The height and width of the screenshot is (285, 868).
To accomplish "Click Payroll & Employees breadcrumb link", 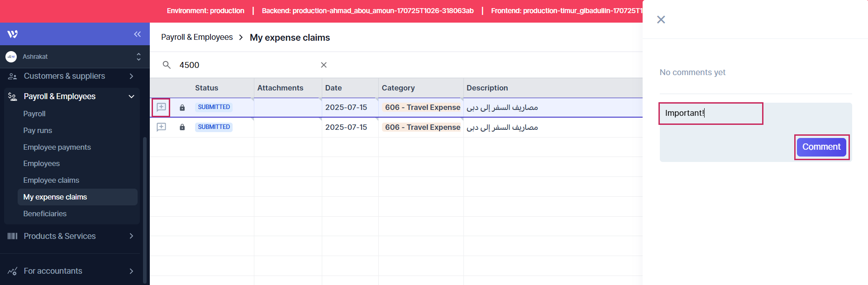I will (x=197, y=37).
